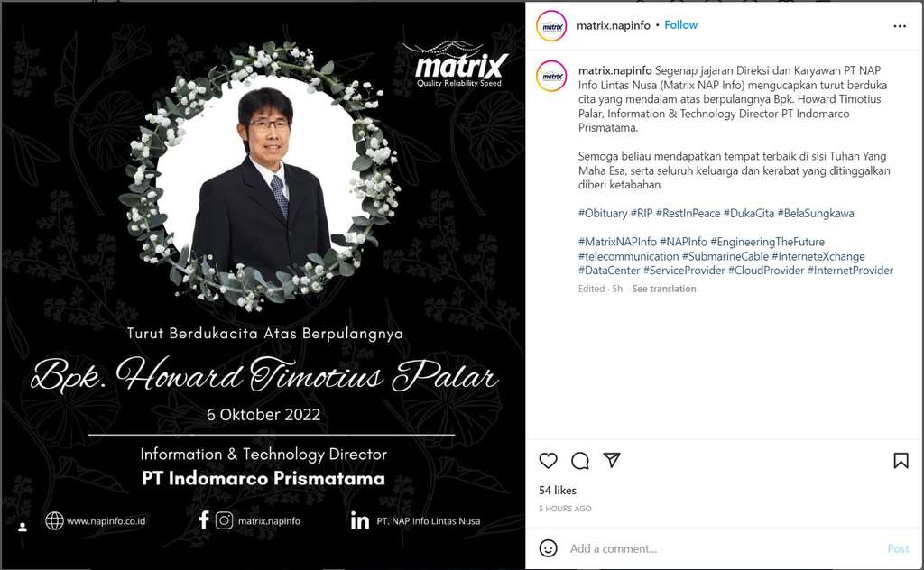
Task: Save post with bookmark icon
Action: coord(901,461)
